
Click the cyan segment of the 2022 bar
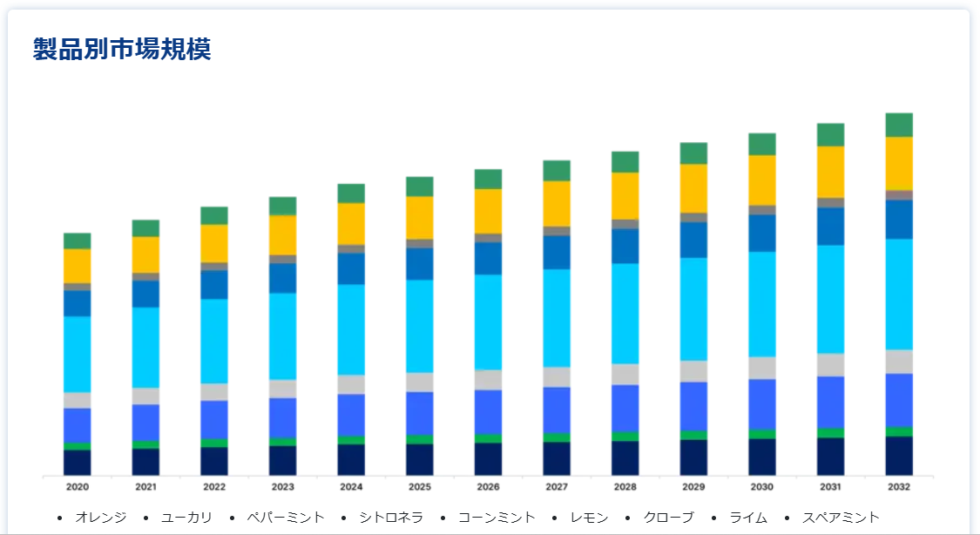click(214, 341)
